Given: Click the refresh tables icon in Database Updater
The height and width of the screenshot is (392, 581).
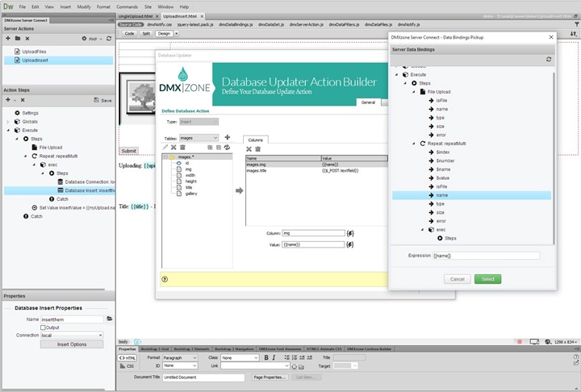Looking at the screenshot, I should (x=227, y=148).
